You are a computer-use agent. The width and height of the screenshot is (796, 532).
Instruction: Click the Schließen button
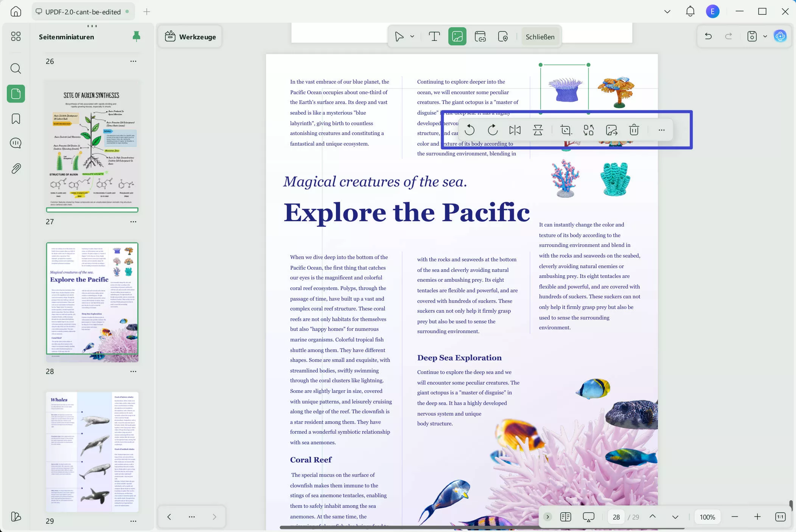[x=540, y=37]
